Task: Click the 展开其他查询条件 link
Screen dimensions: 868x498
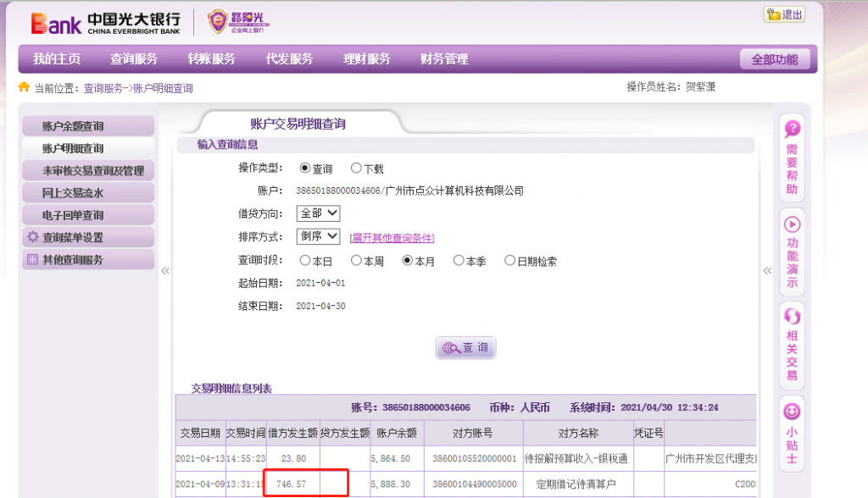Action: [392, 238]
